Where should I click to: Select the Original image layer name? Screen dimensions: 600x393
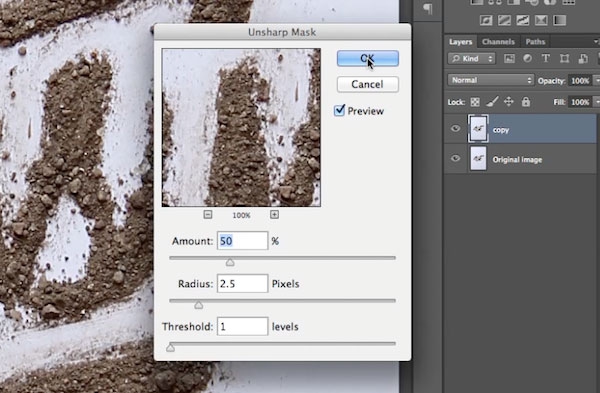[x=517, y=160]
